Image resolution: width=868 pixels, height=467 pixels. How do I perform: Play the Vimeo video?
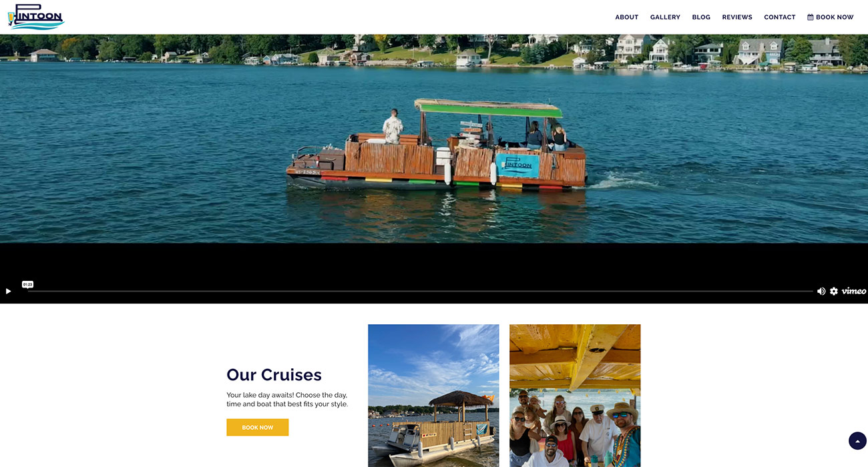pyautogui.click(x=8, y=291)
